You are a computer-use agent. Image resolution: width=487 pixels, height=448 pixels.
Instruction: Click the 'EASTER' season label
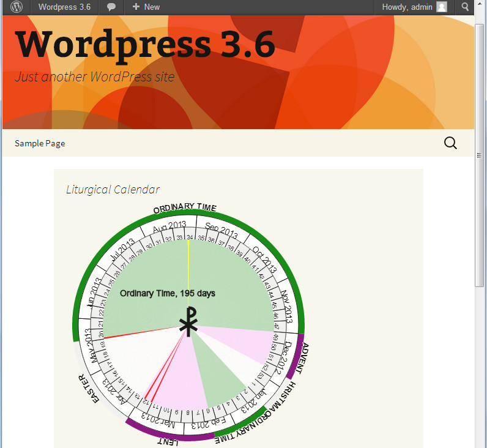click(89, 389)
